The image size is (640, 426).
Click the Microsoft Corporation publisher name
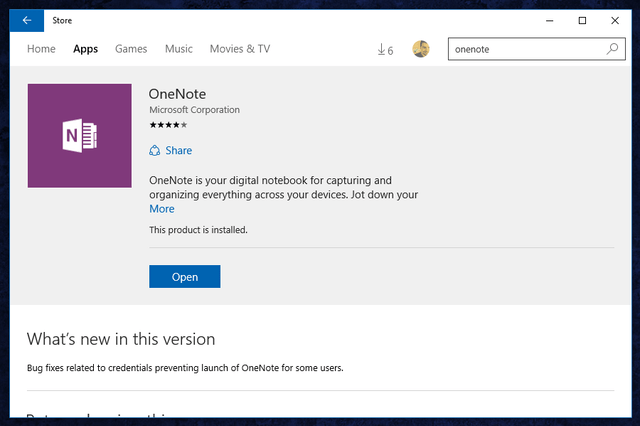click(194, 110)
